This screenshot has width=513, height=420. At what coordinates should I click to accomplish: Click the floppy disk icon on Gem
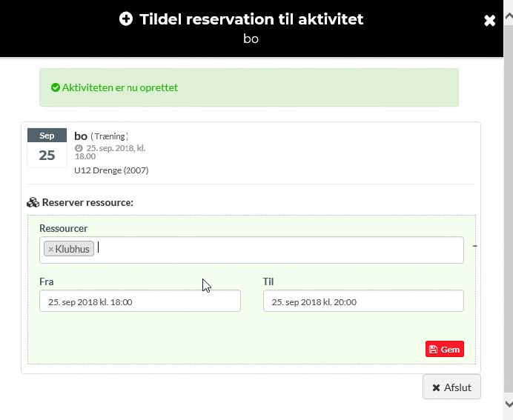click(x=433, y=350)
